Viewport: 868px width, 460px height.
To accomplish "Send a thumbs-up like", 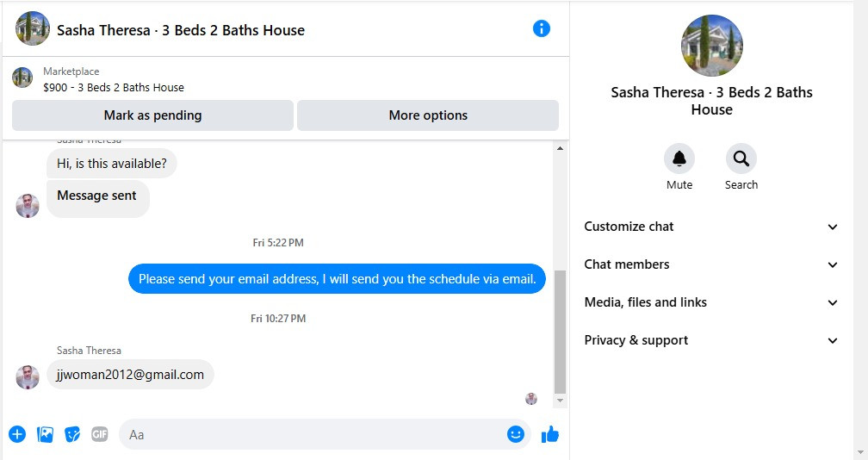I will pyautogui.click(x=549, y=434).
